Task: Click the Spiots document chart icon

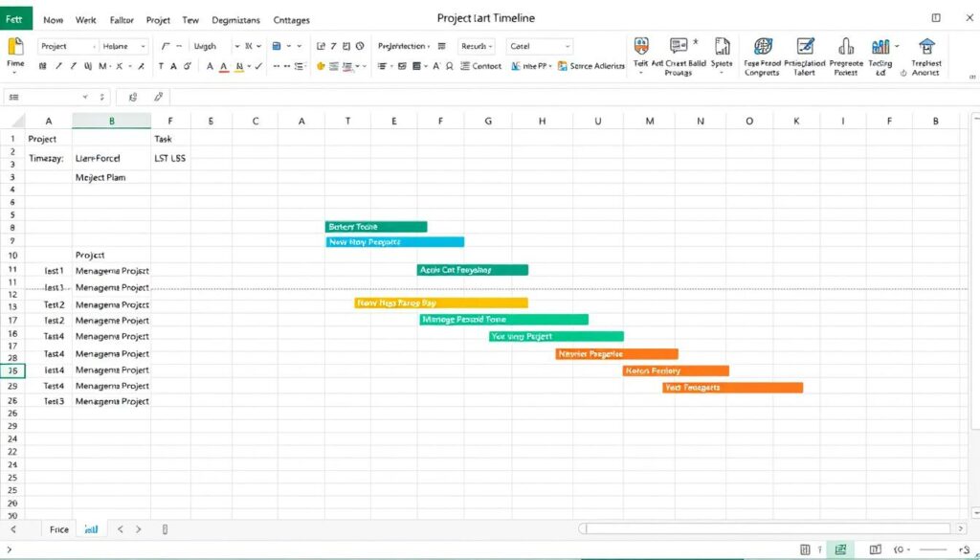Action: [722, 46]
